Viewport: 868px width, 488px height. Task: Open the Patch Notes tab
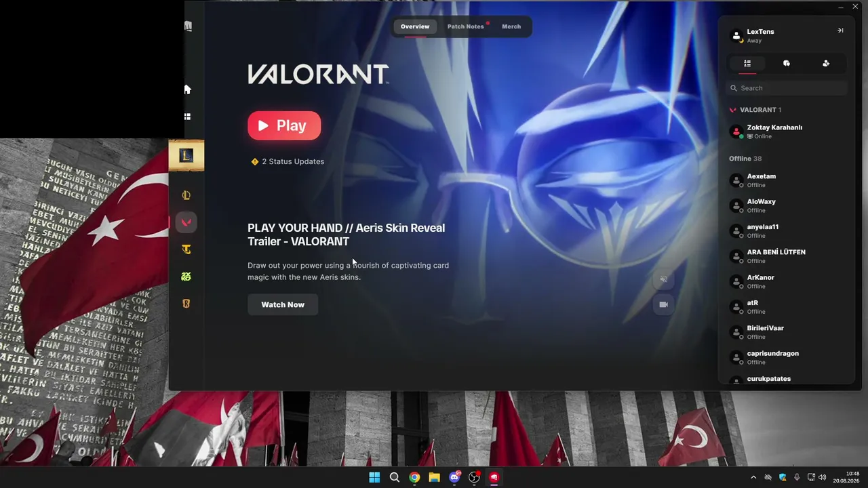click(x=466, y=26)
